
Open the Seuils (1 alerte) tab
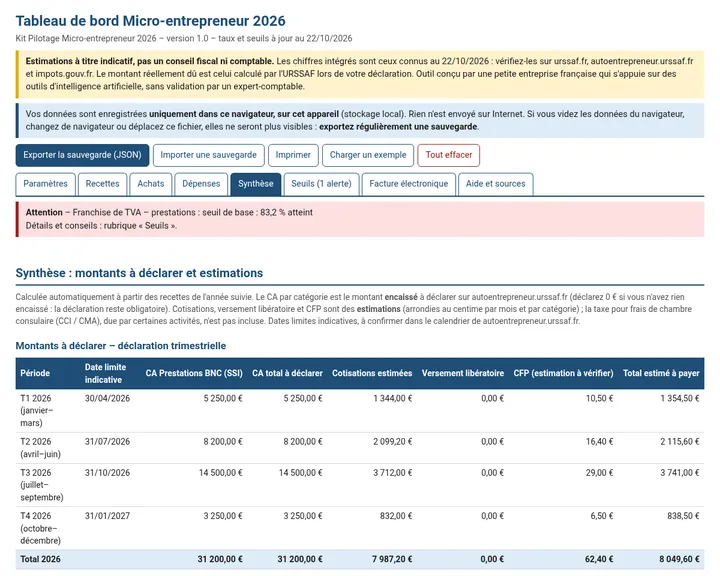pos(321,184)
